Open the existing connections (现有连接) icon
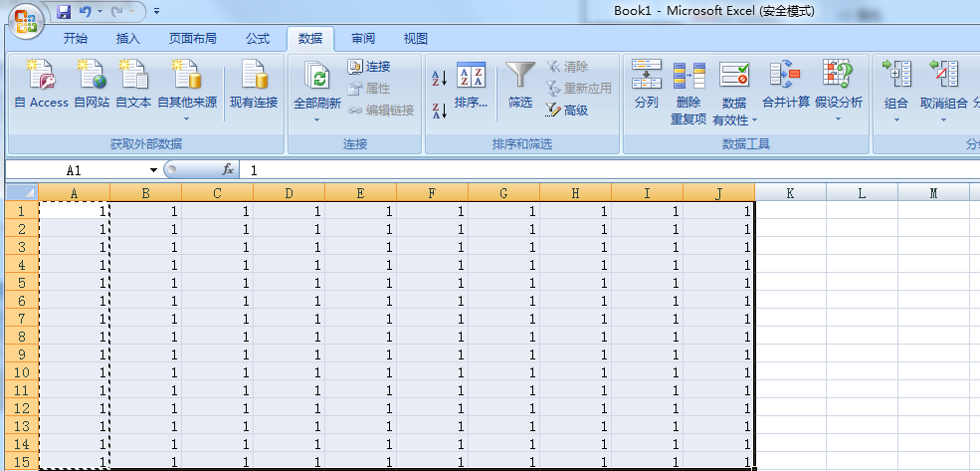 tap(254, 77)
